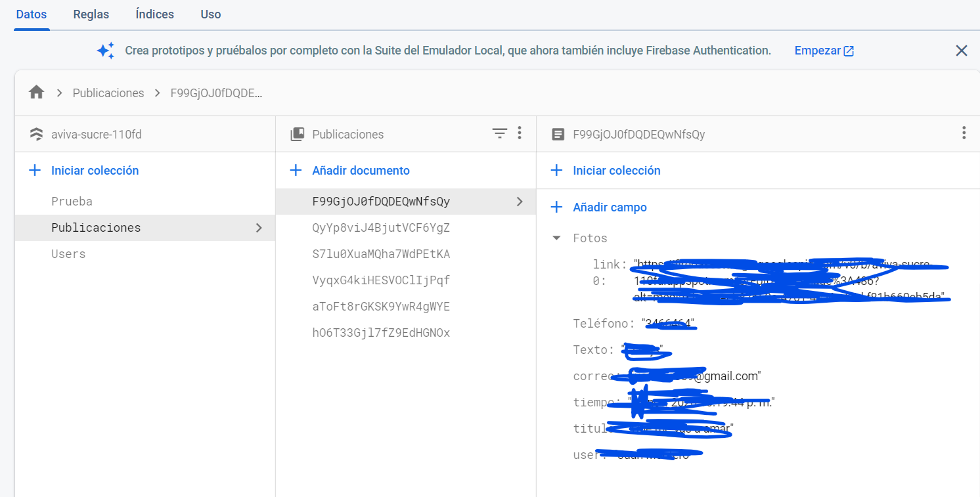Click the plus icon beside Añadir campo
The image size is (980, 497).
click(556, 207)
